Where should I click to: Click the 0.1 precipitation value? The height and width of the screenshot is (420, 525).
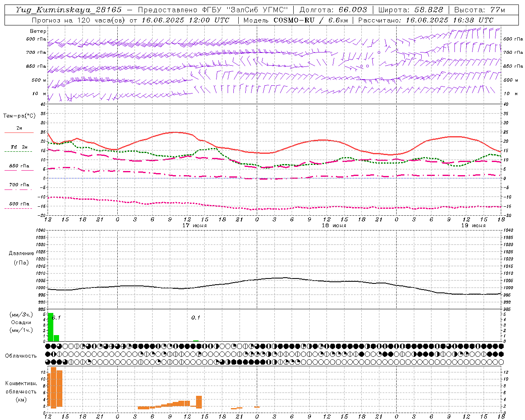point(196,317)
